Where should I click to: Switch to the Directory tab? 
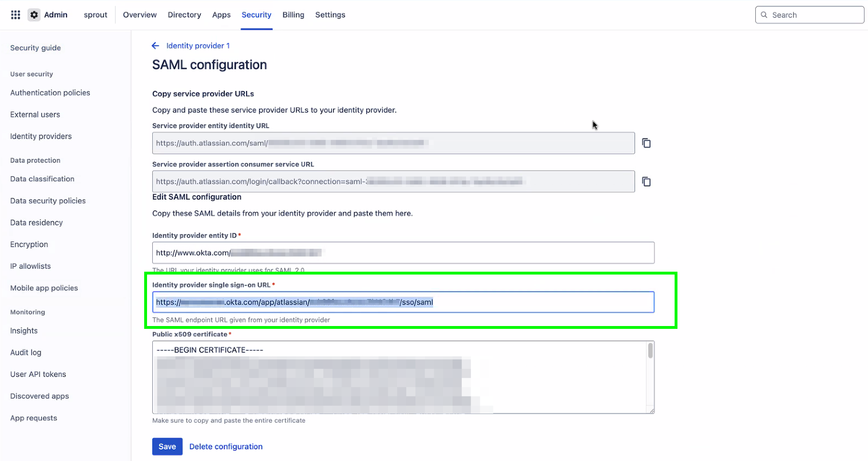point(184,14)
